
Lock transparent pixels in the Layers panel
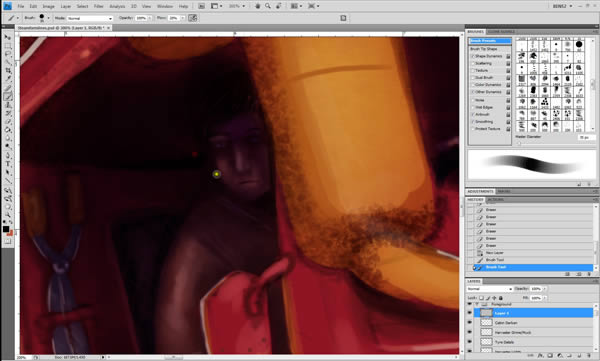pyautogui.click(x=481, y=298)
